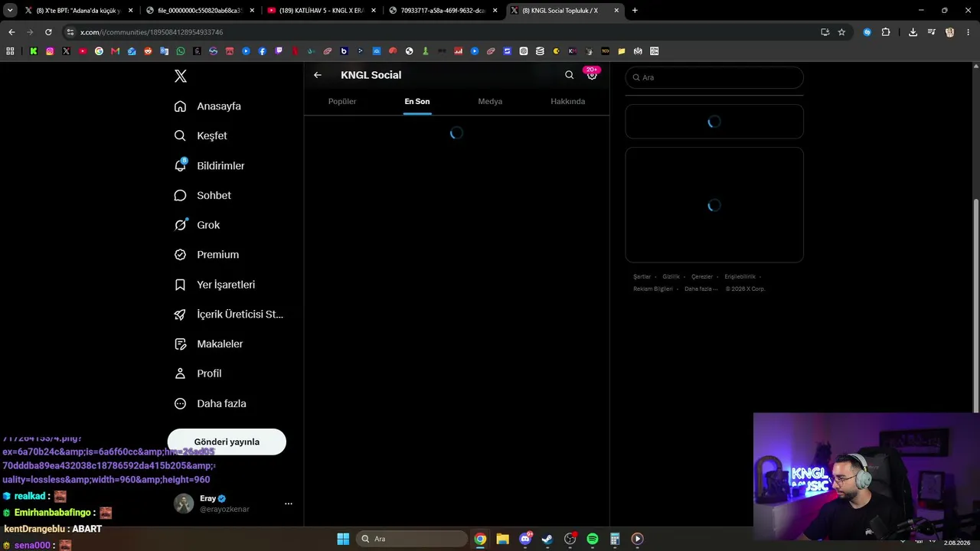Viewport: 980px width, 551px height.
Task: Switch to the 70933717-a58a browser tab
Action: (443, 11)
